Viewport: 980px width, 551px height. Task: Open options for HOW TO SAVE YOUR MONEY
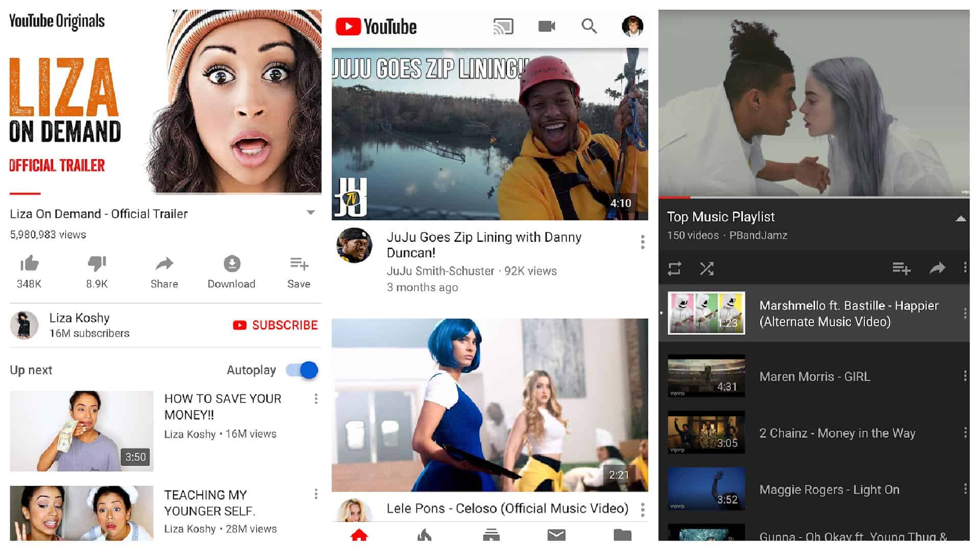[x=316, y=399]
